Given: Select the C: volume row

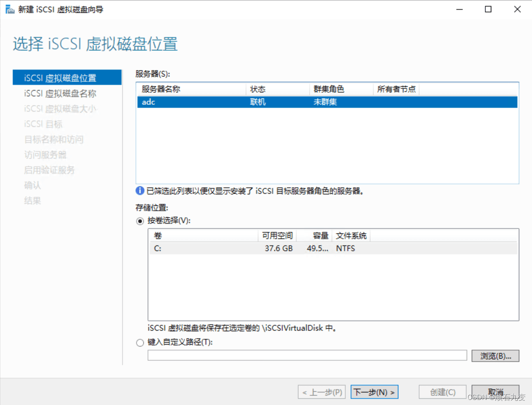Looking at the screenshot, I should (333, 248).
